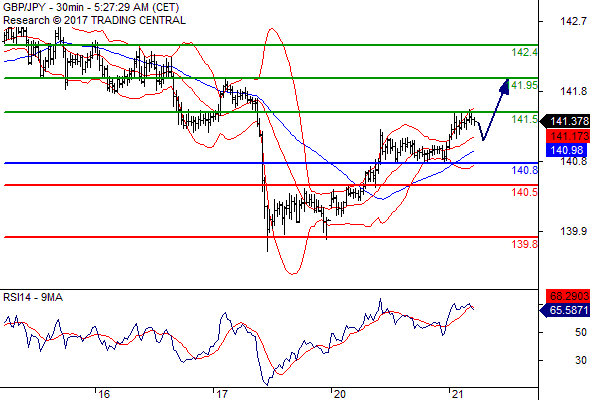
Task: Click the black 141.378 current price tag
Action: coord(564,121)
